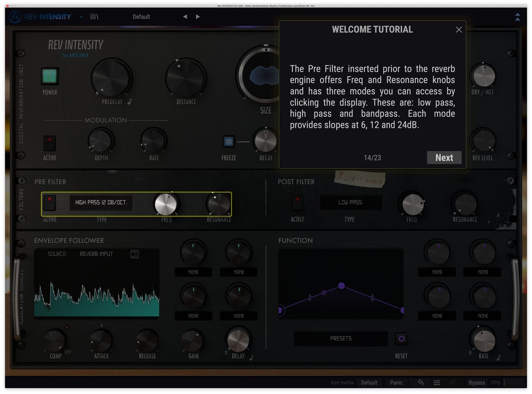
Task: Click the Panic button
Action: (396, 383)
